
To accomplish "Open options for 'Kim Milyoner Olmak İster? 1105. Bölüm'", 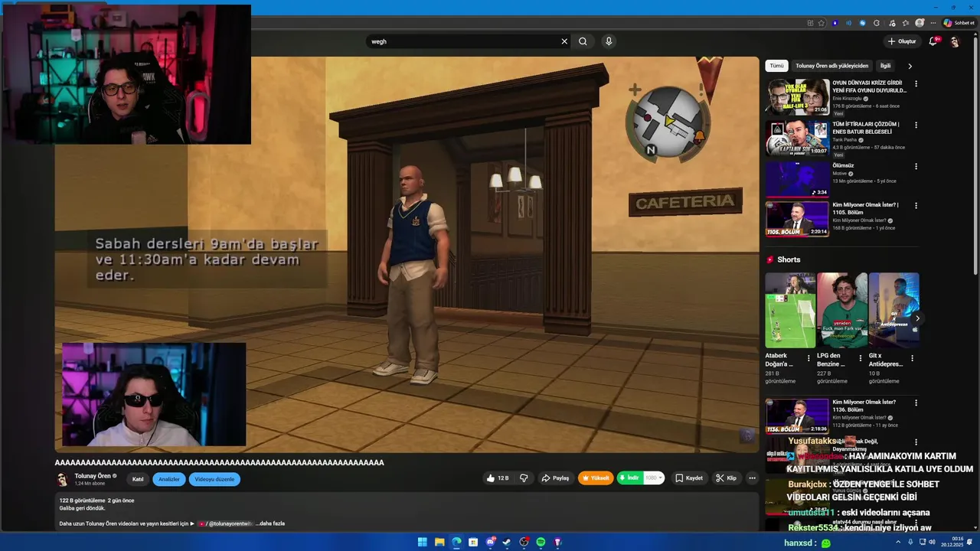I will tap(916, 206).
